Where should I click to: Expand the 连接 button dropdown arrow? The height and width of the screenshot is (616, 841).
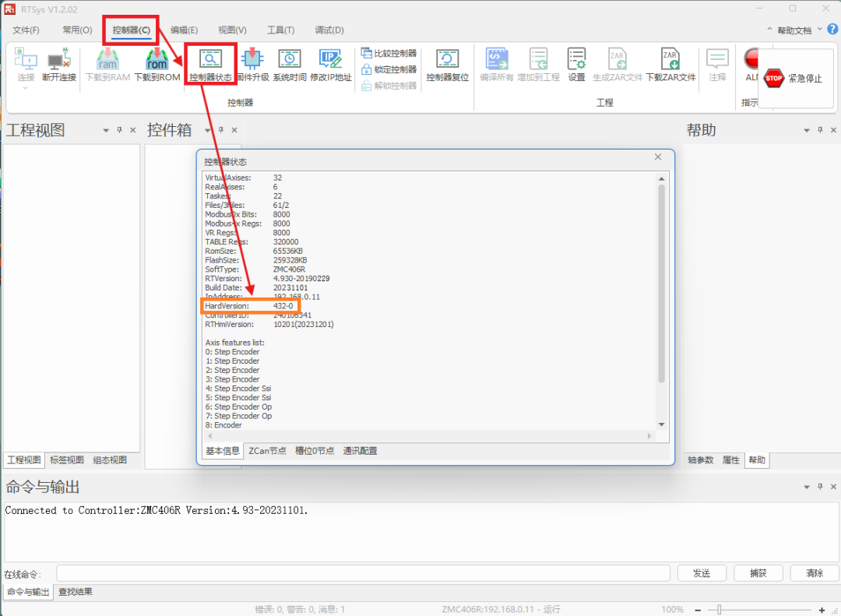(x=25, y=87)
